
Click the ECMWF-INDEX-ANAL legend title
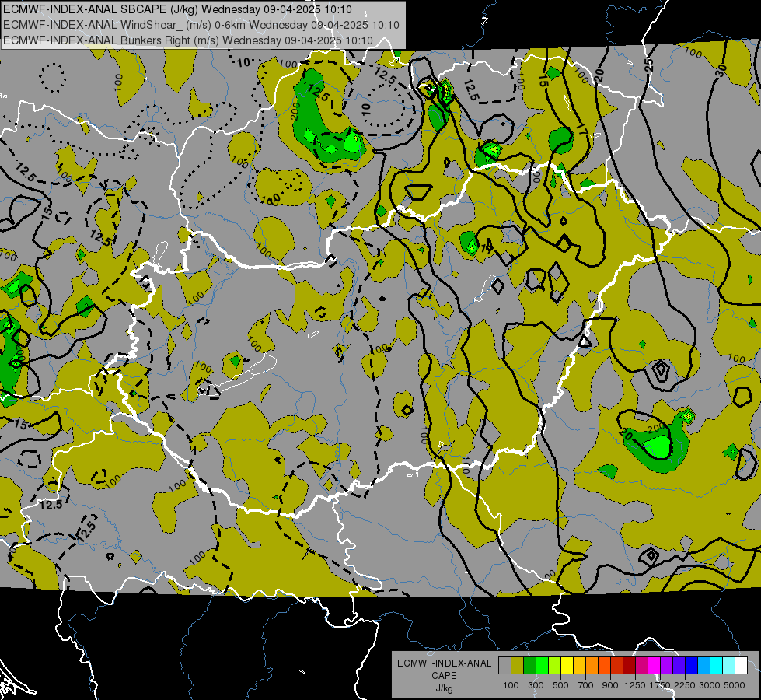click(444, 663)
